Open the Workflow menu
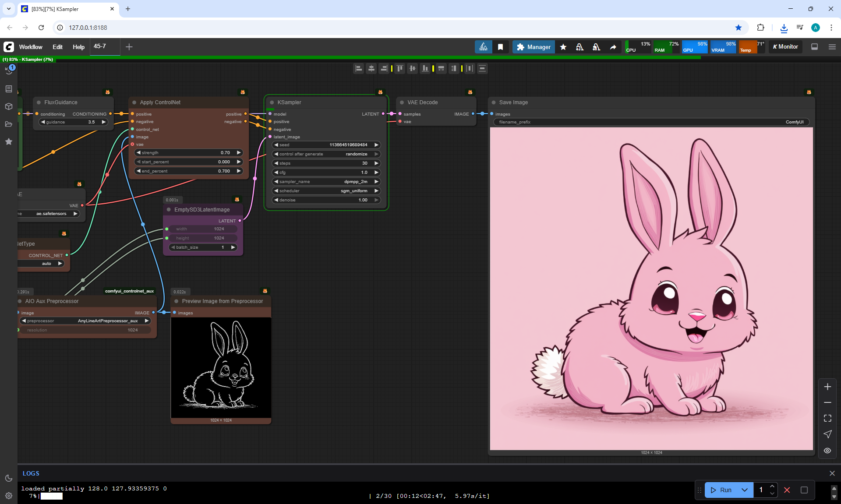Screen dimensions: 841x504 (x=31, y=47)
